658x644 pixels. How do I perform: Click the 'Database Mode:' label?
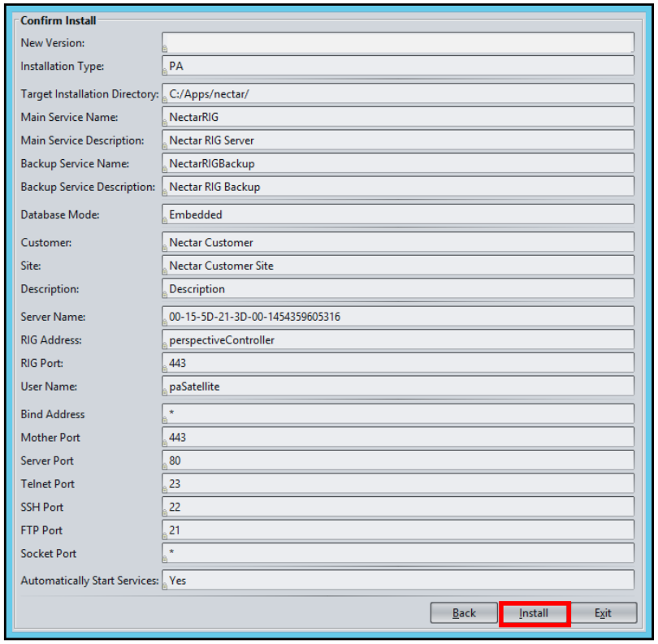pos(60,215)
